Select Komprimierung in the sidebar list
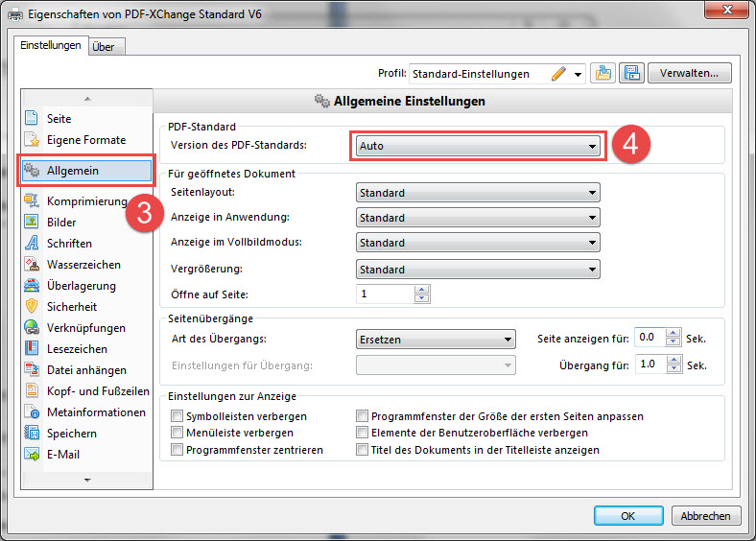Image resolution: width=756 pixels, height=541 pixels. coord(86,200)
